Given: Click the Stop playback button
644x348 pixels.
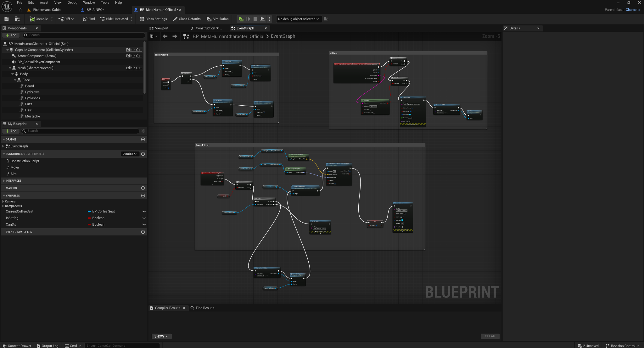Looking at the screenshot, I should tap(255, 19).
